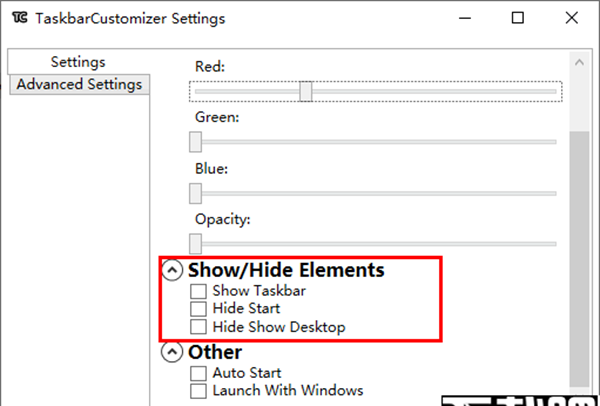Click the Other section heading text
The width and height of the screenshot is (600, 406).
click(x=215, y=352)
